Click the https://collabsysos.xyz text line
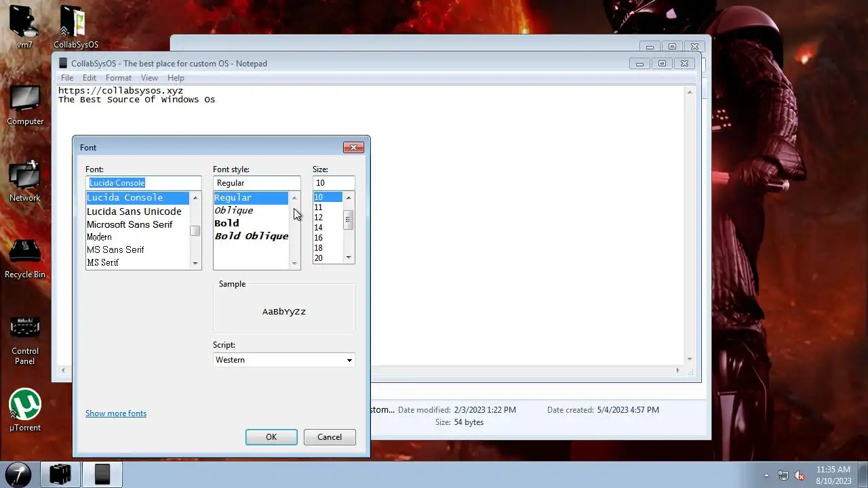 click(121, 90)
